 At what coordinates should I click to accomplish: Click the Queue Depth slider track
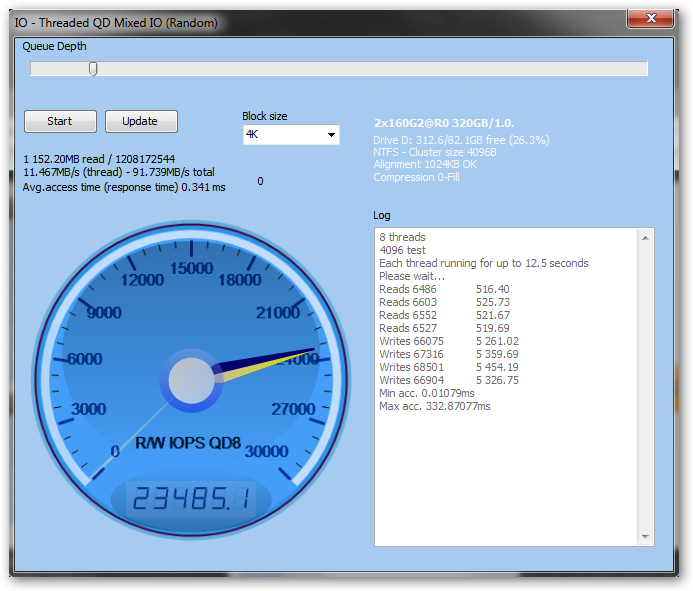tap(339, 69)
